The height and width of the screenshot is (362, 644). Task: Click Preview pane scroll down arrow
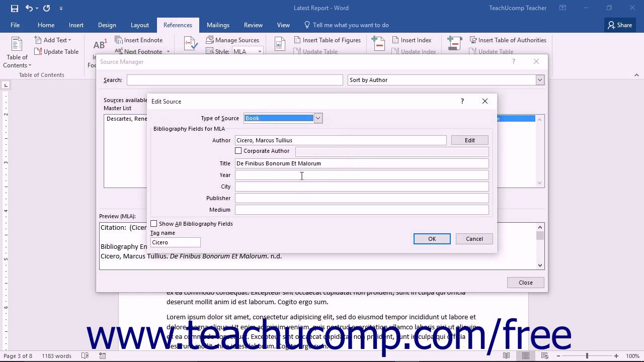[x=540, y=265]
